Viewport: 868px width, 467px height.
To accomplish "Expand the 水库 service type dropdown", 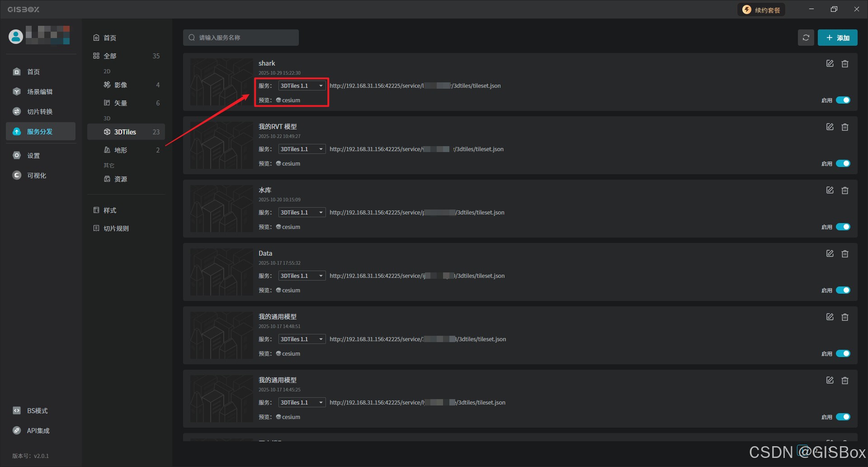I will (x=302, y=212).
